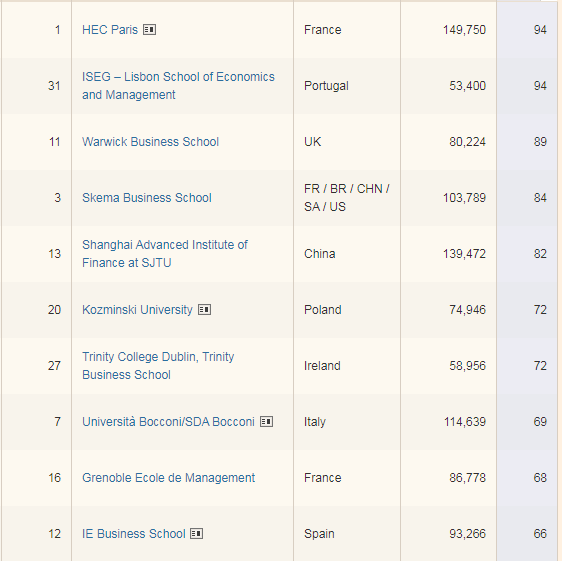This screenshot has width=562, height=561.
Task: Select rank number 31 cell
Action: coord(54,86)
